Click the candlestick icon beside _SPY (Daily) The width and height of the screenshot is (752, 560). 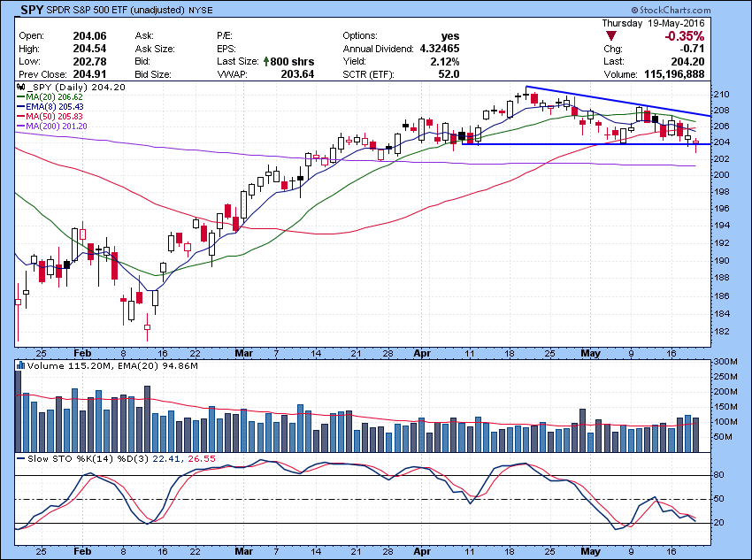[20, 88]
